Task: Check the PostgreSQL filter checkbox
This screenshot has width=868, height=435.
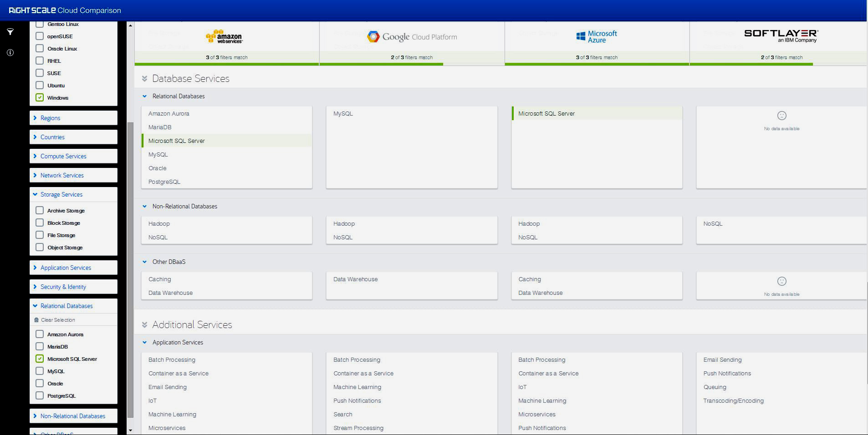Action: pos(40,395)
